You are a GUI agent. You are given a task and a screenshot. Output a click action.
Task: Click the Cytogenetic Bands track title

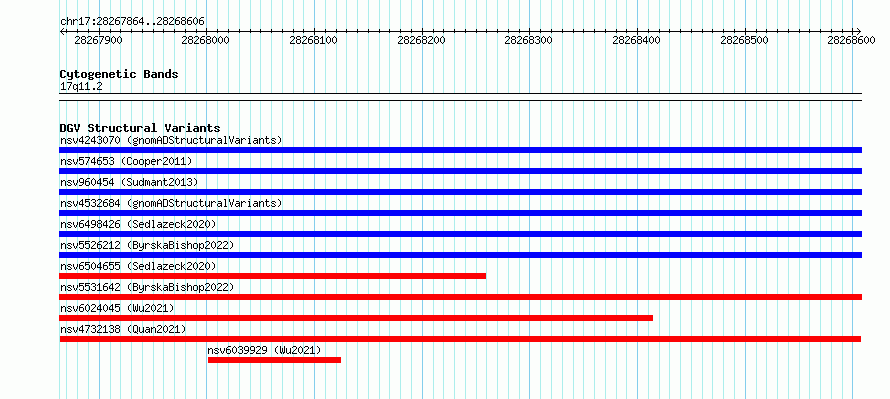click(119, 74)
